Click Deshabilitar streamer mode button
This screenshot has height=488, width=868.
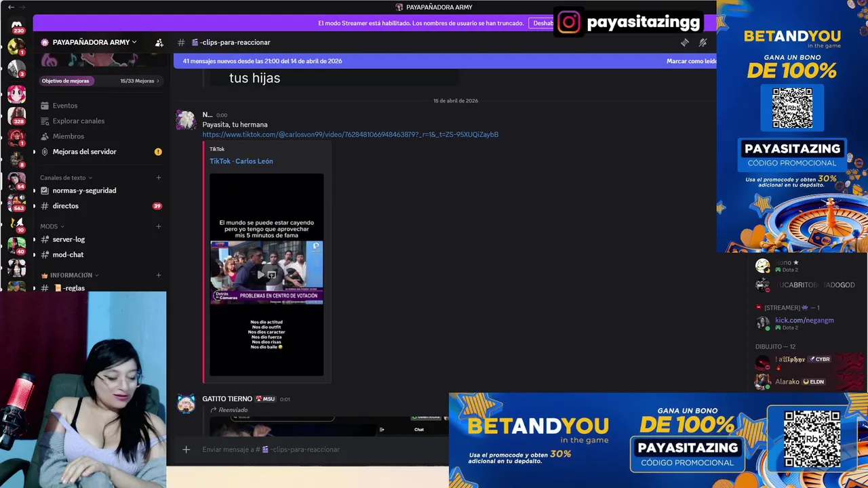tap(542, 23)
